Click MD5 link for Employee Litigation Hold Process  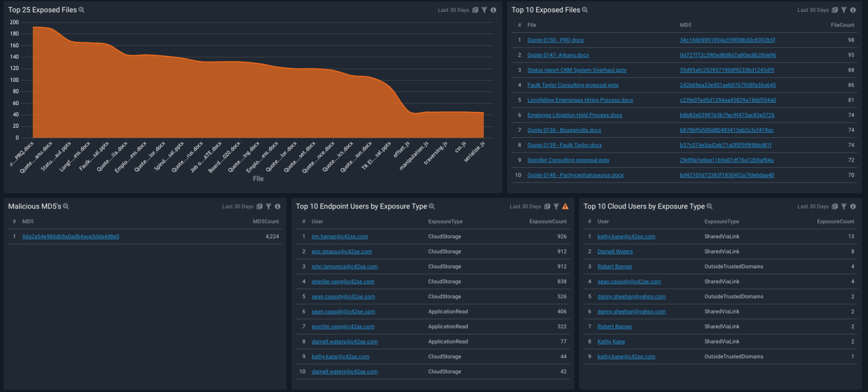coord(727,115)
